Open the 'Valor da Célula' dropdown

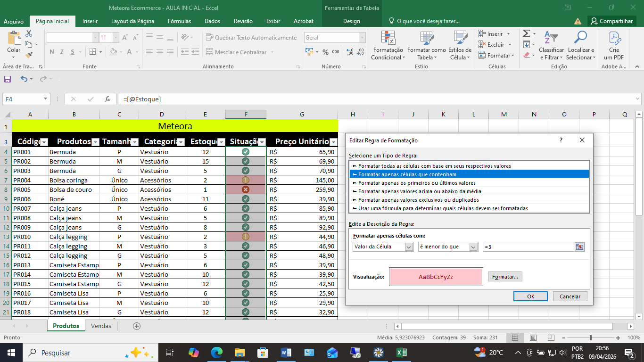pyautogui.click(x=408, y=247)
